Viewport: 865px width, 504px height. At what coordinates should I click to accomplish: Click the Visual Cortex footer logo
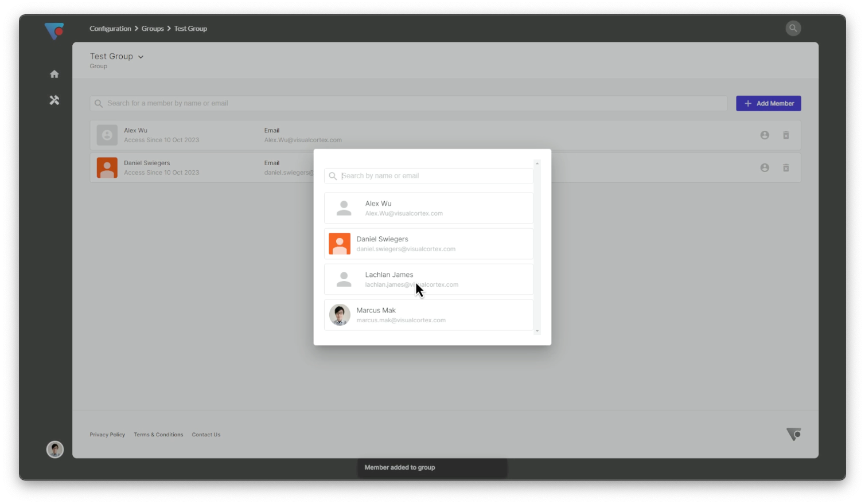[x=793, y=434]
